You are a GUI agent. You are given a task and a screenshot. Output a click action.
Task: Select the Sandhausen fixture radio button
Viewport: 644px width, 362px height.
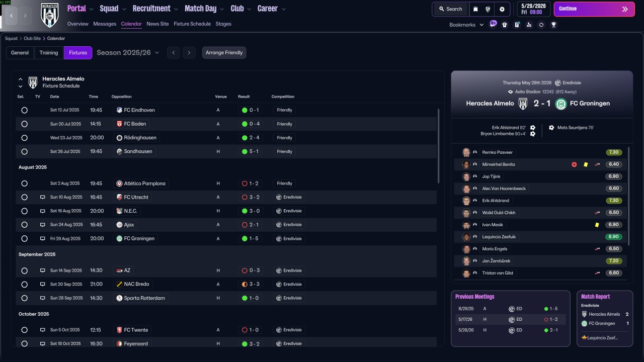24,151
